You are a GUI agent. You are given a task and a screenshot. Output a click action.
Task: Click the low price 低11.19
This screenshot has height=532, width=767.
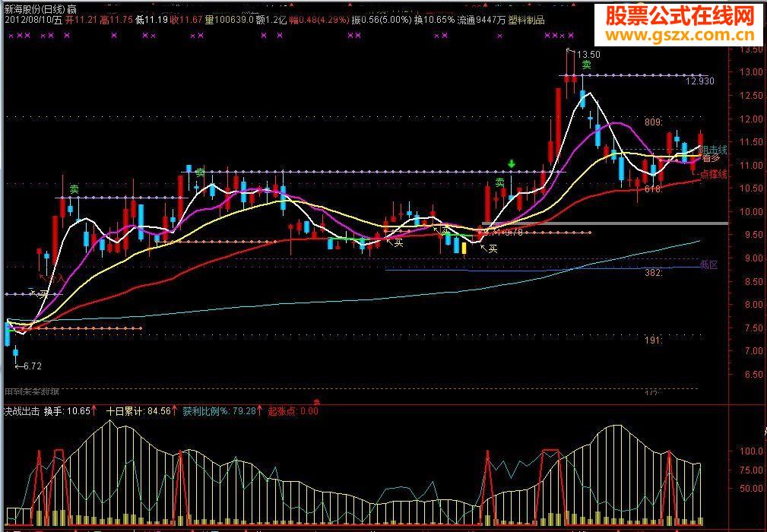tap(151, 20)
